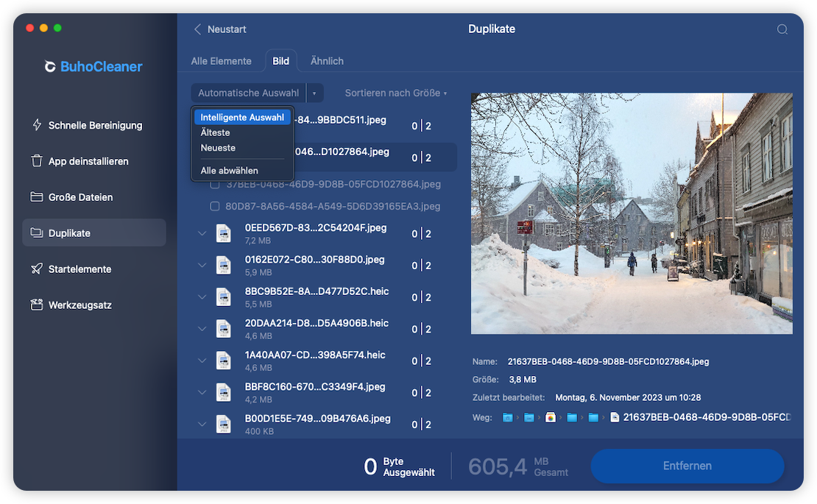Screen dimensions: 817x504
Task: Check the box for 80D87-8A56-4584-A549-5D6D39165EA3.jpeg
Action: coord(215,206)
